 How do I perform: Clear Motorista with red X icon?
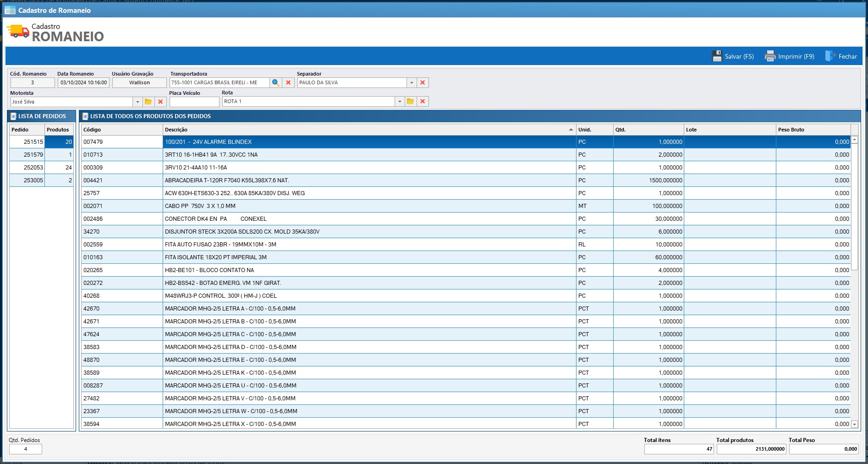coord(160,102)
